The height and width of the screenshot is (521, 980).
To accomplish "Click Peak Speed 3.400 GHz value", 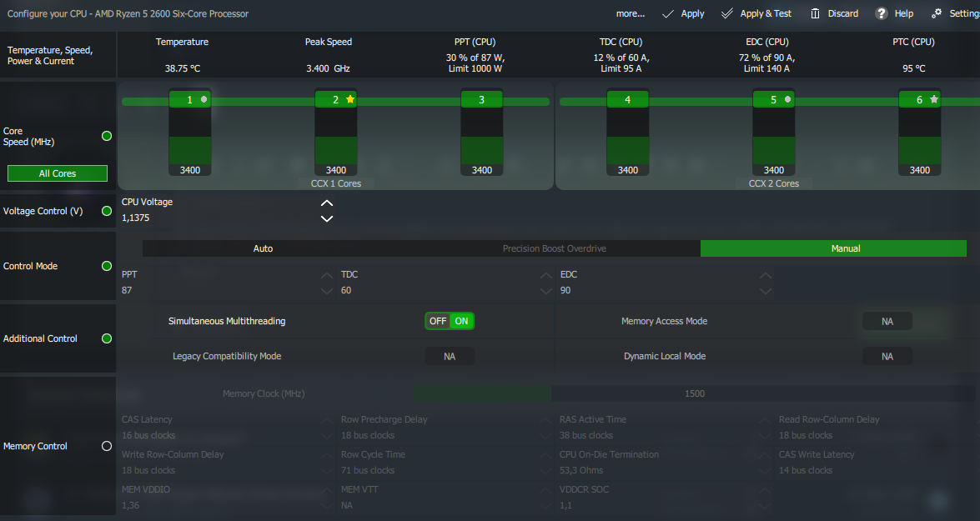I will point(328,68).
